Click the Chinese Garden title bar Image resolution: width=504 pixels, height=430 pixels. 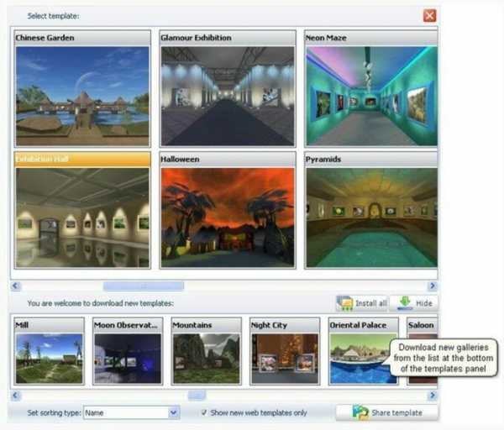pyautogui.click(x=82, y=38)
